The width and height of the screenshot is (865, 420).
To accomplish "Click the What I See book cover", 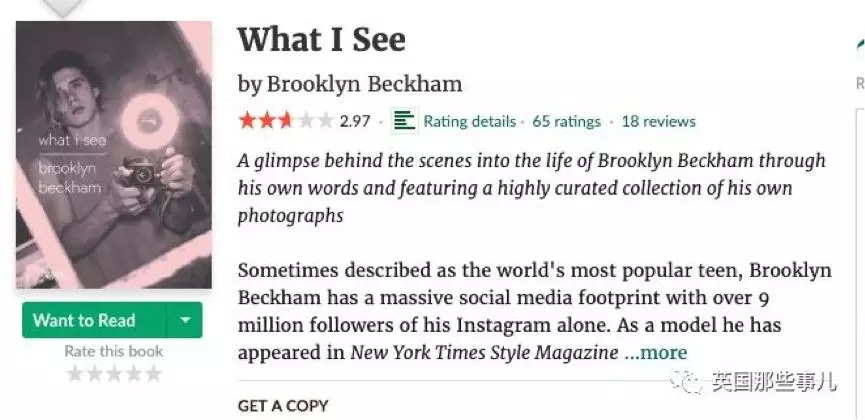I will pos(114,155).
